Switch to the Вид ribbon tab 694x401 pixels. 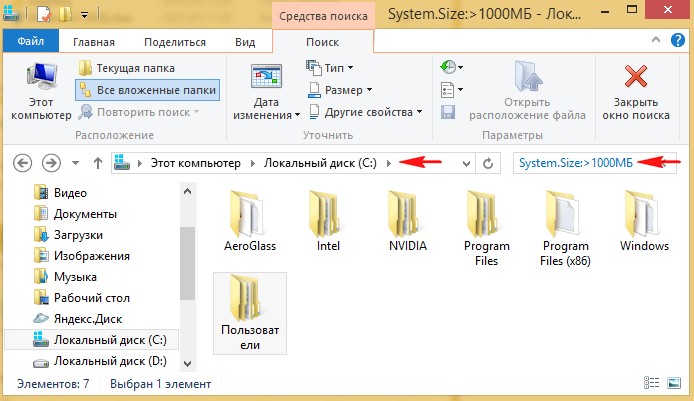pyautogui.click(x=244, y=42)
